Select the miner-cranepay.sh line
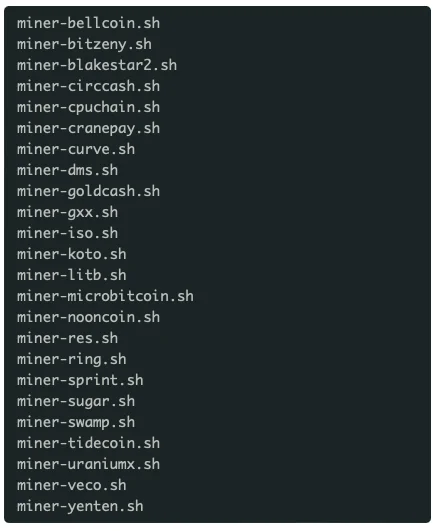This screenshot has height=531, width=440. point(88,129)
